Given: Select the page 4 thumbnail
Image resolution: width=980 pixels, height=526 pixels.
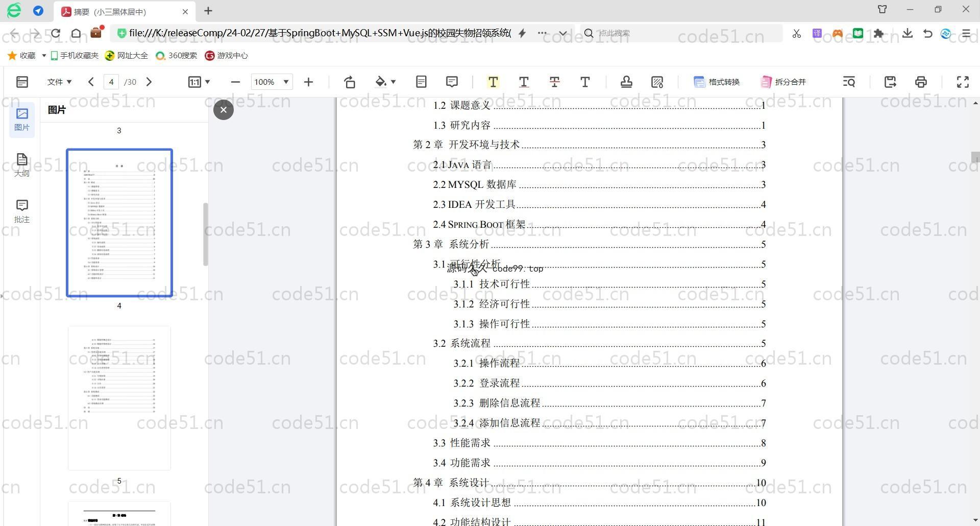Looking at the screenshot, I should 119,223.
